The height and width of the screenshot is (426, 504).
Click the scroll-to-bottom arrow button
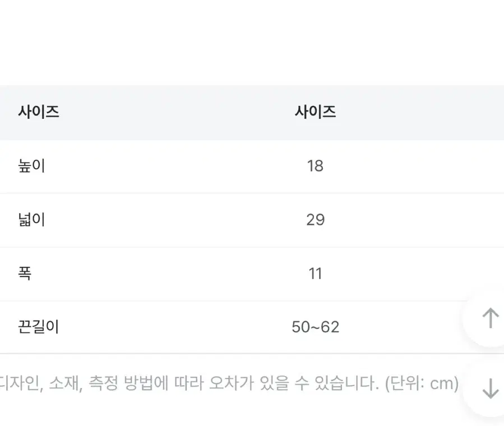(x=490, y=388)
